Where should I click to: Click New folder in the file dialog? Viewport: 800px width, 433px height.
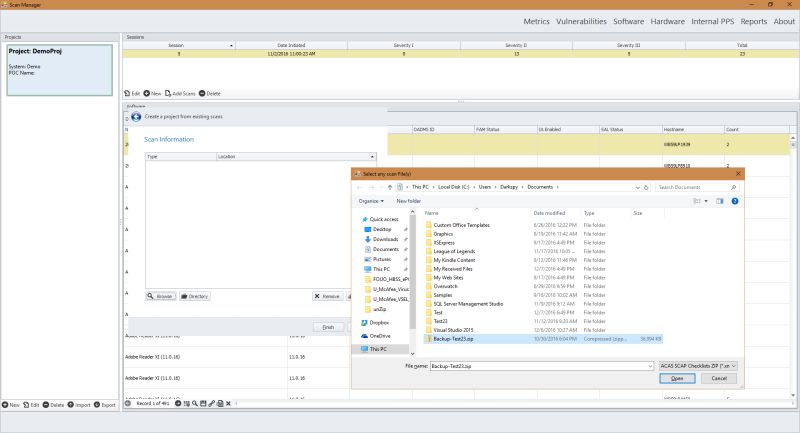[409, 201]
